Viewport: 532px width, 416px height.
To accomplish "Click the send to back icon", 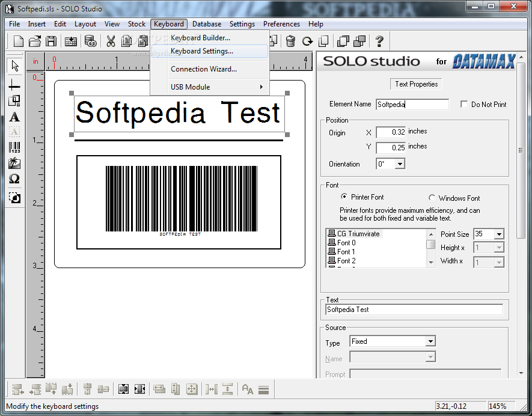I will (359, 41).
